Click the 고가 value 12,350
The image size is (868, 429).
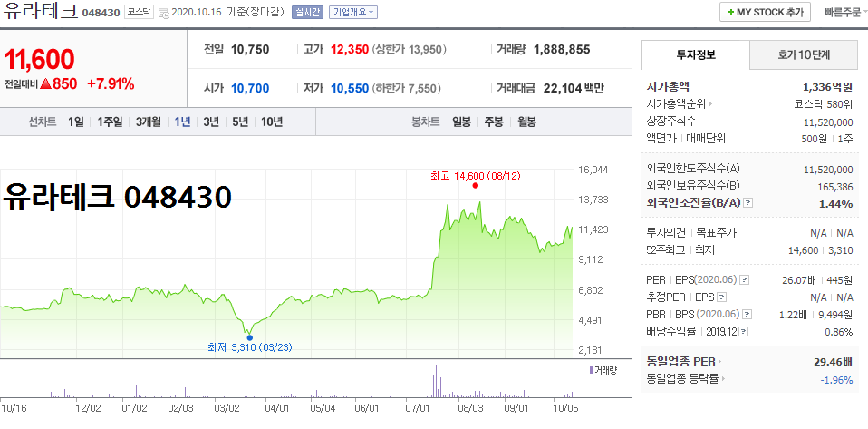(350, 50)
